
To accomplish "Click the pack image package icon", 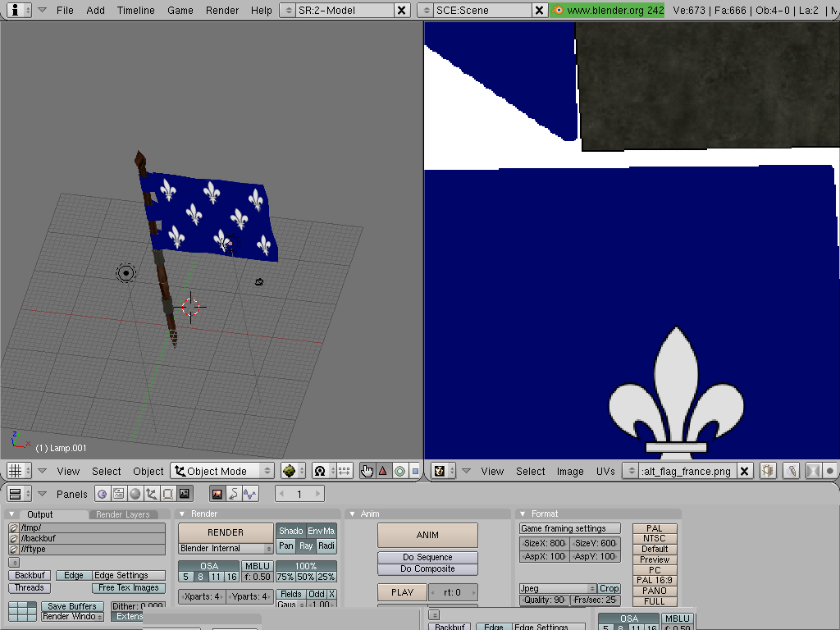I will point(768,472).
